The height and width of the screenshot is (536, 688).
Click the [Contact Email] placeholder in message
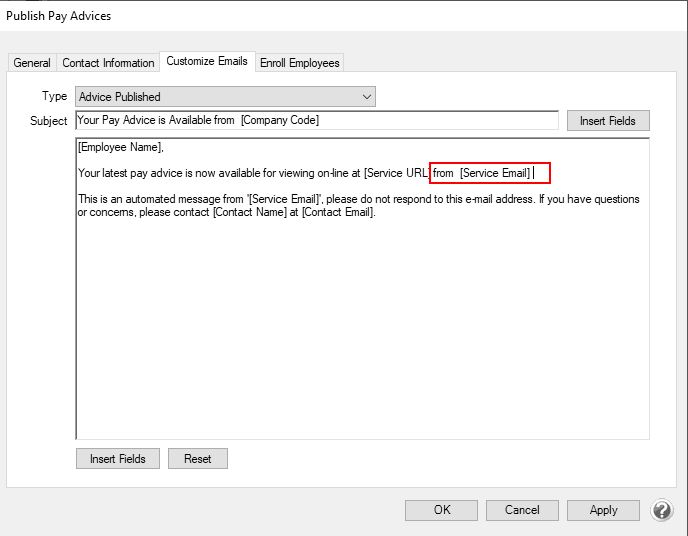click(x=337, y=212)
